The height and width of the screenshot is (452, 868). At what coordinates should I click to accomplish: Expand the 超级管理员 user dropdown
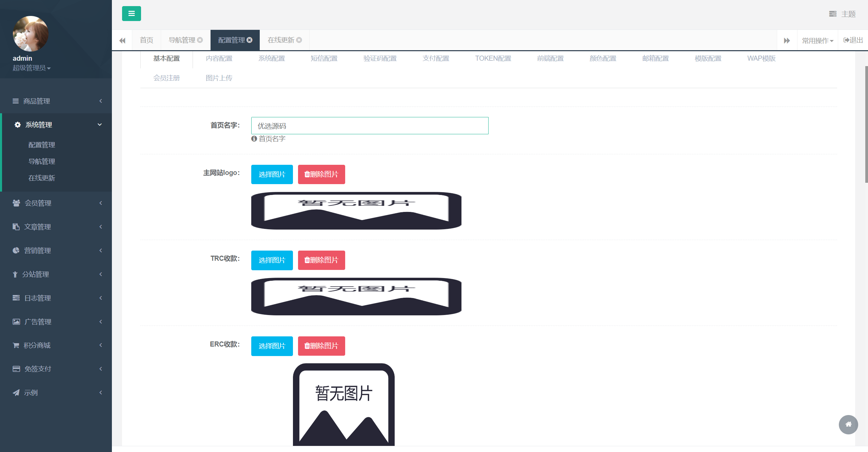(32, 68)
